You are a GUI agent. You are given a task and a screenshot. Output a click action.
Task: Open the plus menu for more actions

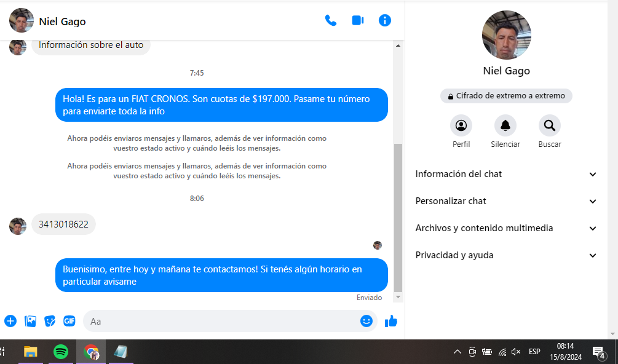pyautogui.click(x=10, y=321)
